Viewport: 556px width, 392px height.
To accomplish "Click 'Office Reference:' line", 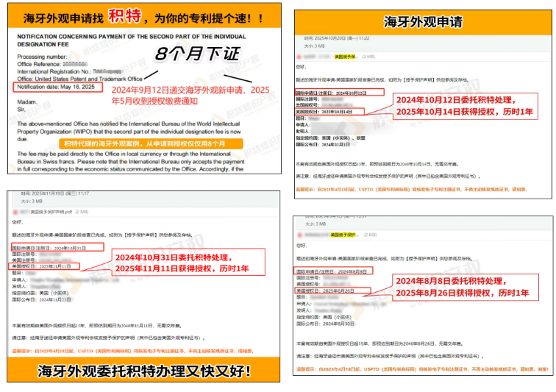I will click(52, 64).
